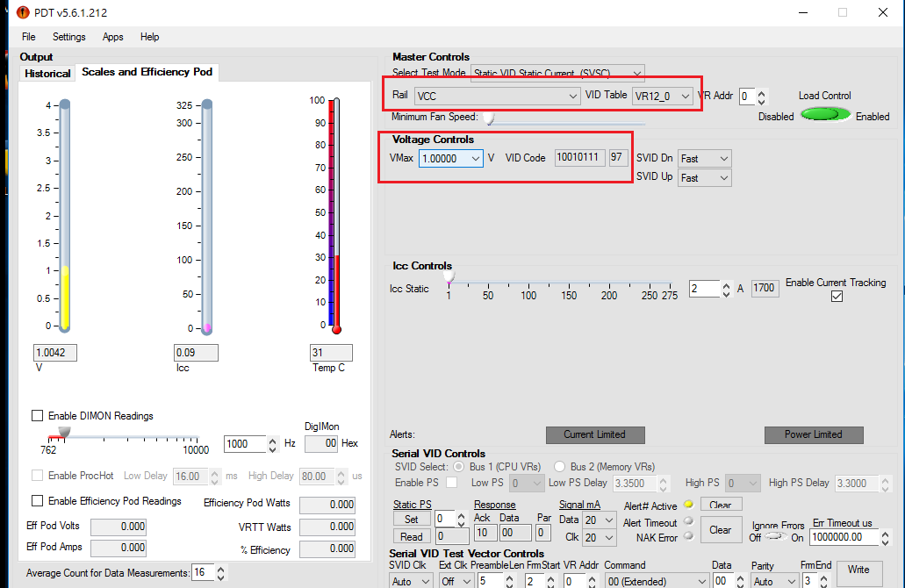Open the Ext Clk Off dropdown
Image resolution: width=905 pixels, height=588 pixels.
click(456, 581)
